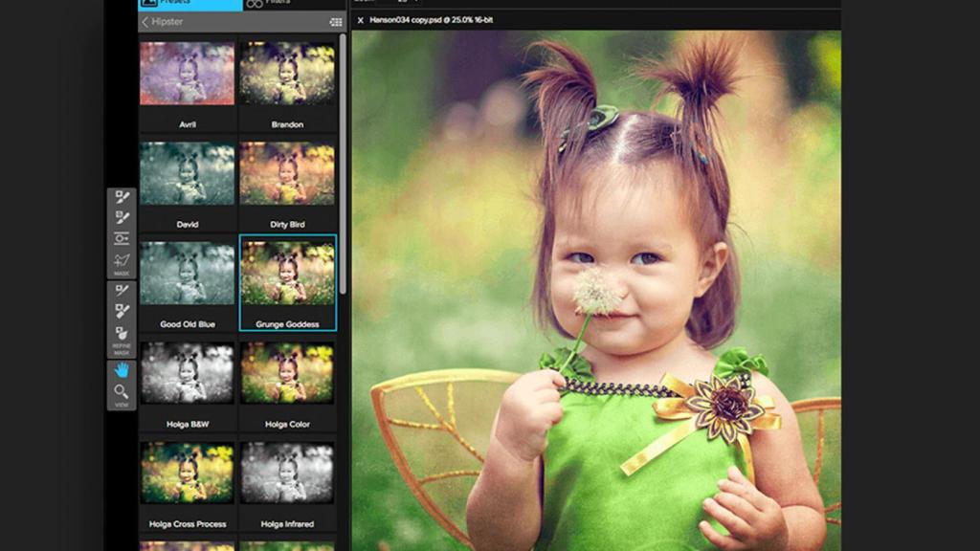Change preset thumbnail view with grid icon
The height and width of the screenshot is (551, 980).
click(x=336, y=22)
